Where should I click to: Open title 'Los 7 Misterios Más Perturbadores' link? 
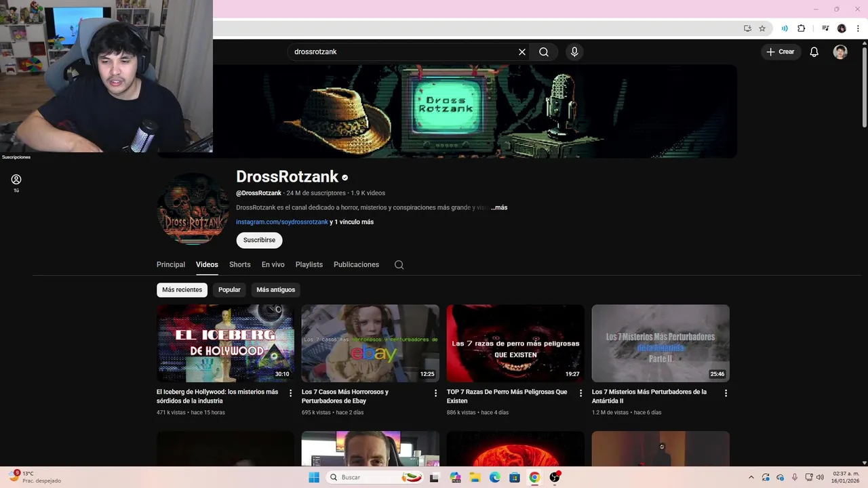(x=649, y=396)
